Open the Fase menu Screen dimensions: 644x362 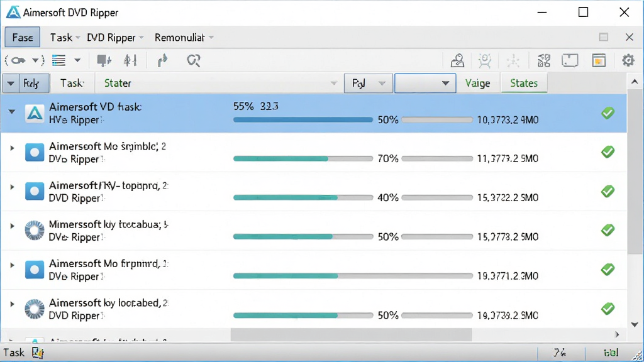(23, 38)
